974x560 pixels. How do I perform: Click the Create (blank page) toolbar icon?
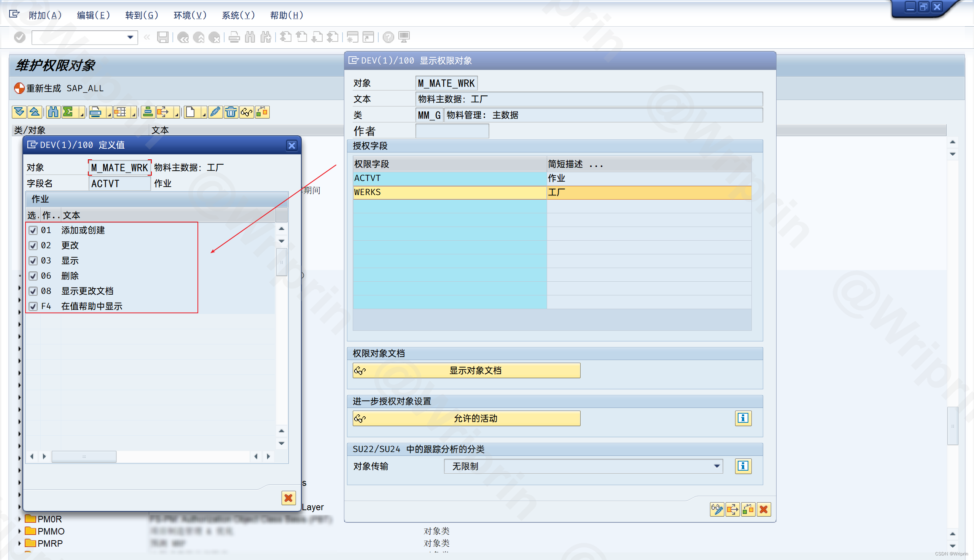[x=191, y=112]
